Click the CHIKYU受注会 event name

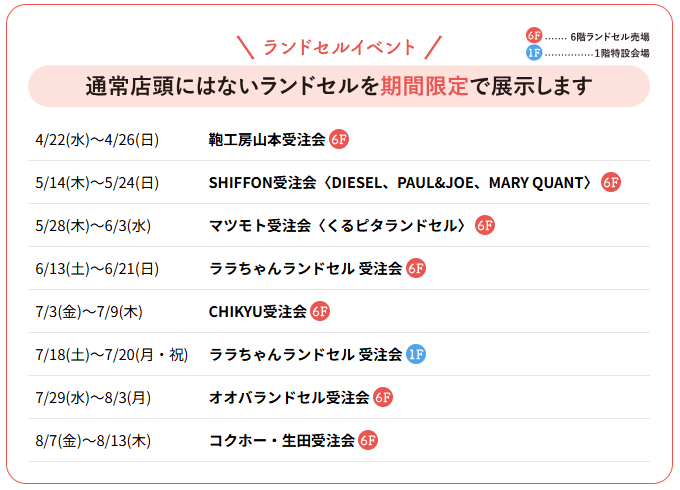pos(257,311)
